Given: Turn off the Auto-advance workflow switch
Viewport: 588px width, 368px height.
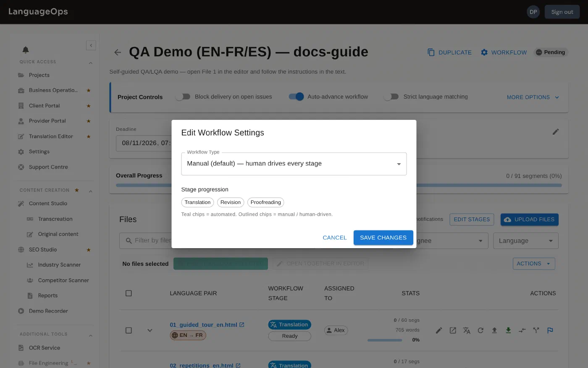Looking at the screenshot, I should coord(296,97).
